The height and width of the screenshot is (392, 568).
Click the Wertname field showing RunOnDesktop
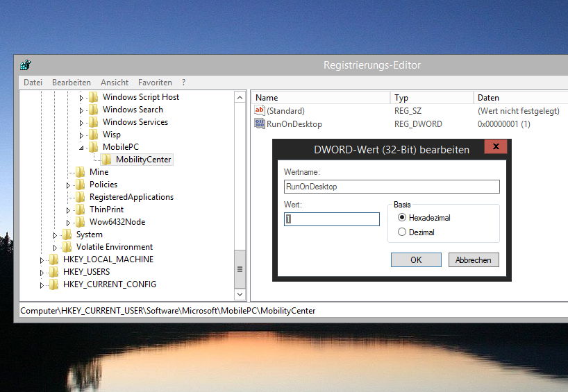tap(392, 187)
